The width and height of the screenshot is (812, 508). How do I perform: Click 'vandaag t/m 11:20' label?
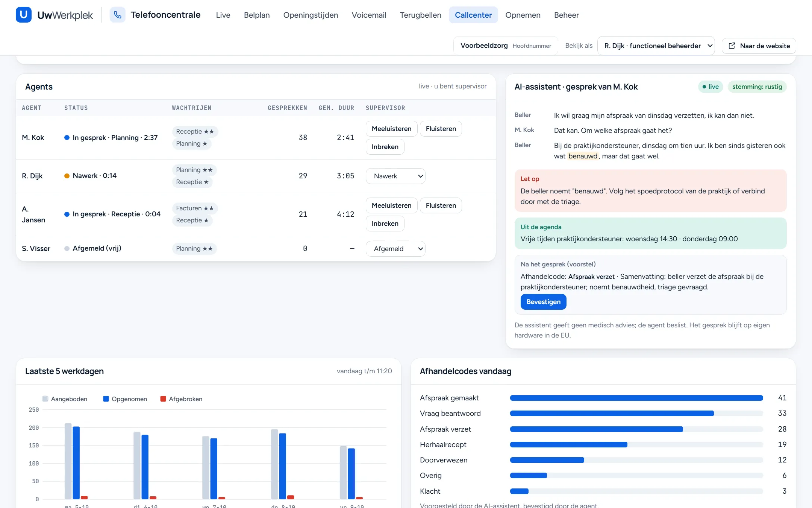(x=364, y=371)
